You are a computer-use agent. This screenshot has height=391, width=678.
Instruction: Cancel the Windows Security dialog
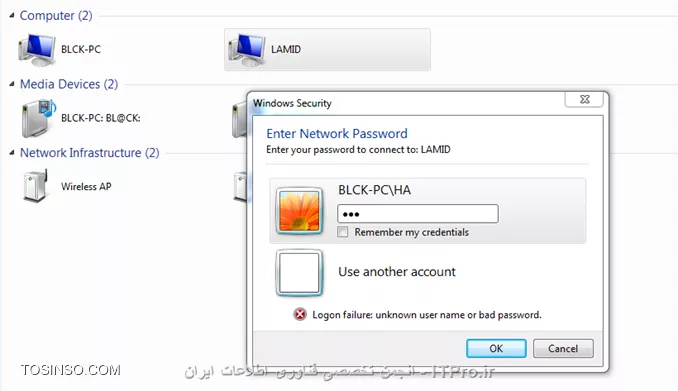click(x=563, y=349)
